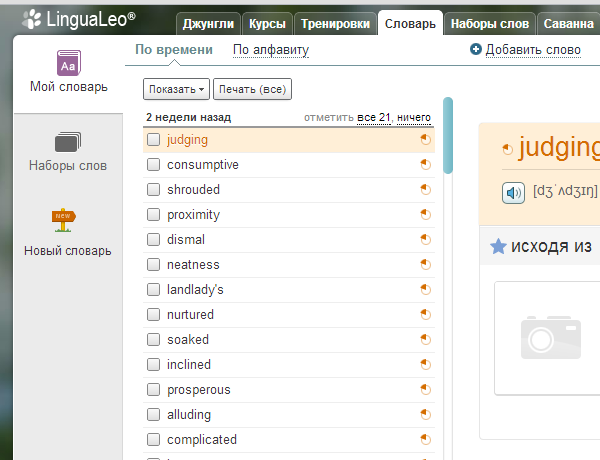Open the Показать dropdown
This screenshot has height=460, width=600.
[x=177, y=90]
